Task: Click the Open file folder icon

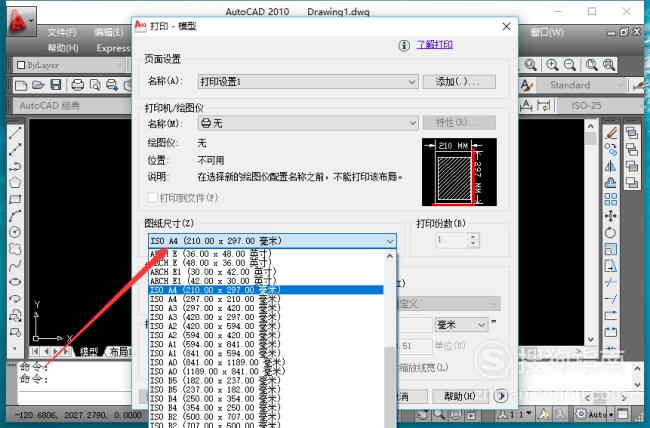Action: click(x=38, y=85)
